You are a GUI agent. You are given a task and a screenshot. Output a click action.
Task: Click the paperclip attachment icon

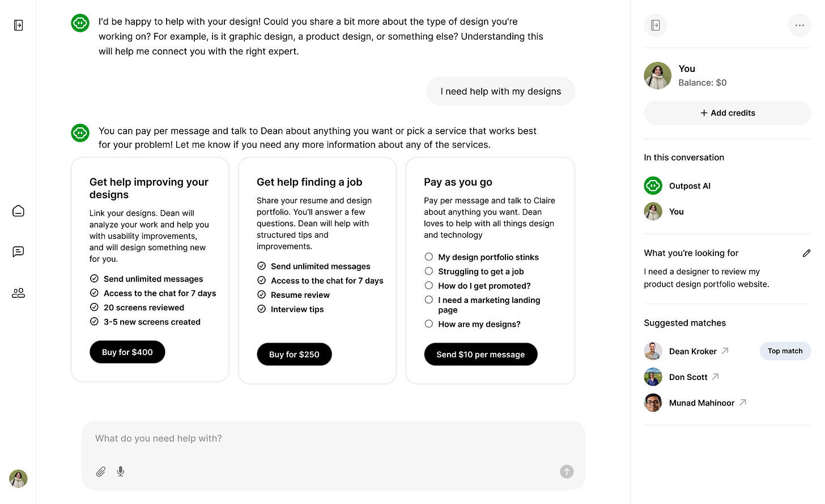click(x=101, y=472)
